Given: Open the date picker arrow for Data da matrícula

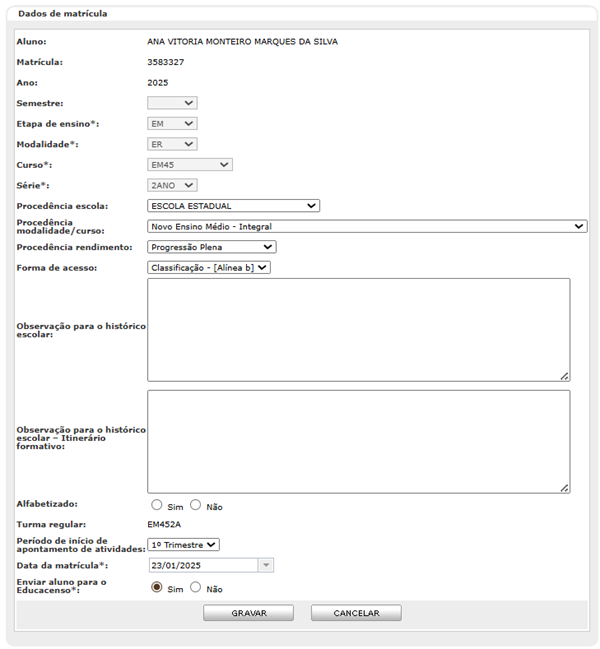Looking at the screenshot, I should [265, 565].
